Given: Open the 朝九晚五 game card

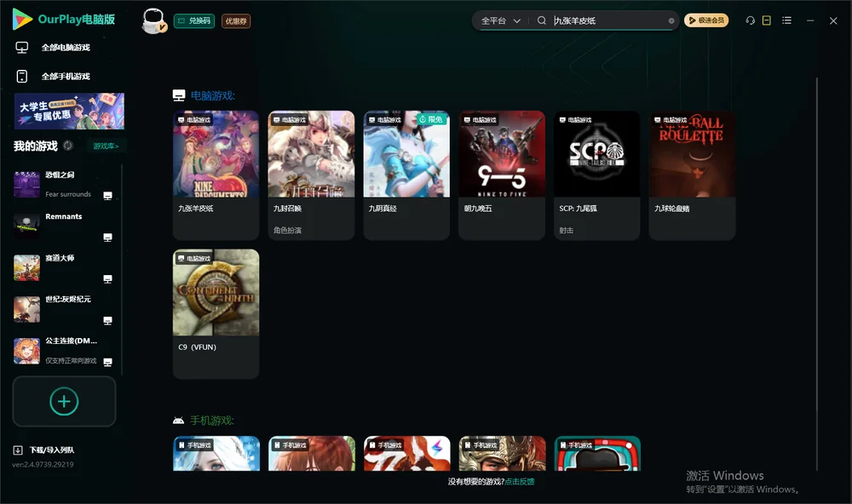Looking at the screenshot, I should pos(502,175).
